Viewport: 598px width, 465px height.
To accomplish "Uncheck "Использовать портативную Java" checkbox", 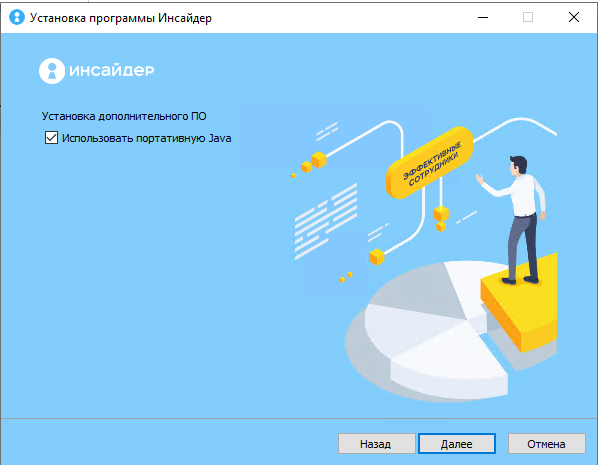I will (51, 138).
